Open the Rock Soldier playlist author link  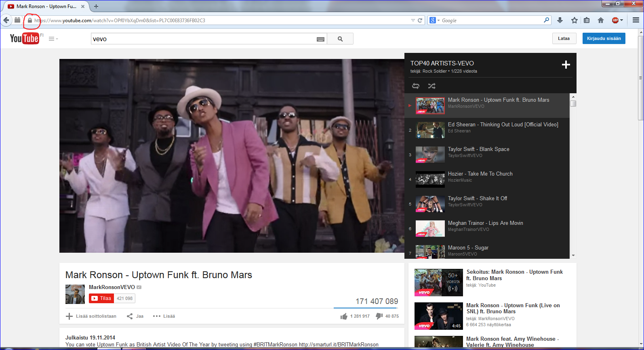pyautogui.click(x=435, y=71)
